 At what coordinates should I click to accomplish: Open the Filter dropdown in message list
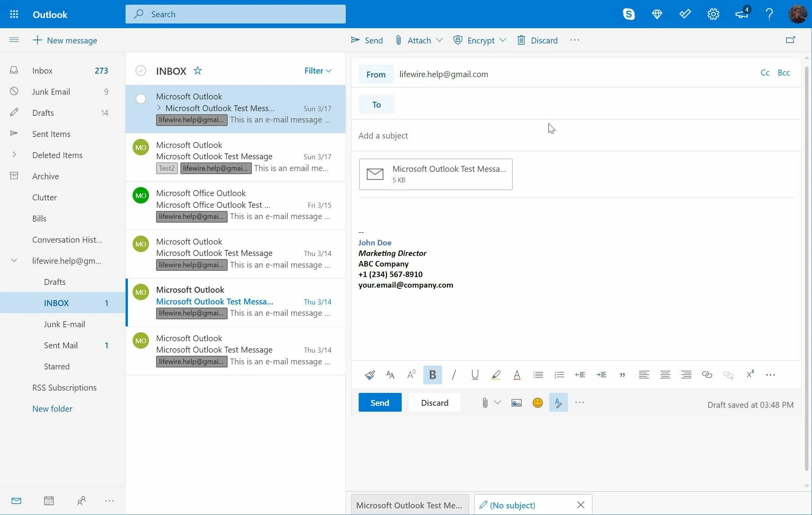318,71
